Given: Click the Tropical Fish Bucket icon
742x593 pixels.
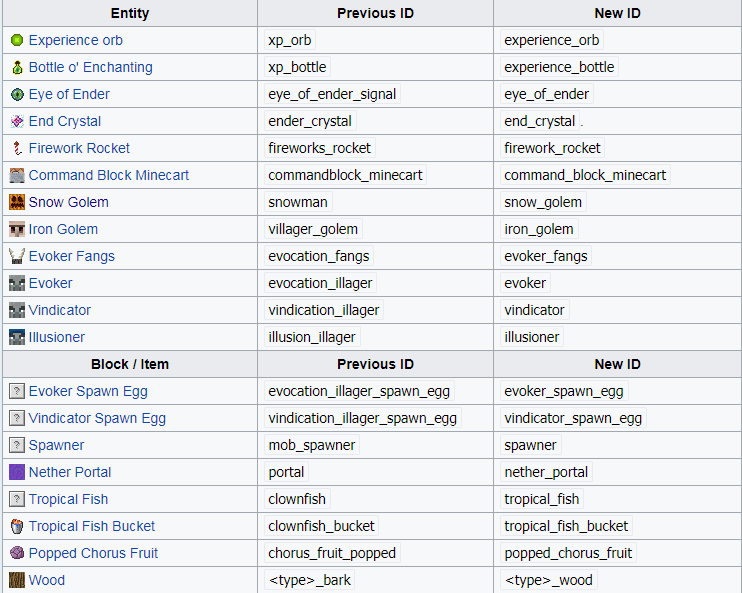Looking at the screenshot, I should 17,526.
